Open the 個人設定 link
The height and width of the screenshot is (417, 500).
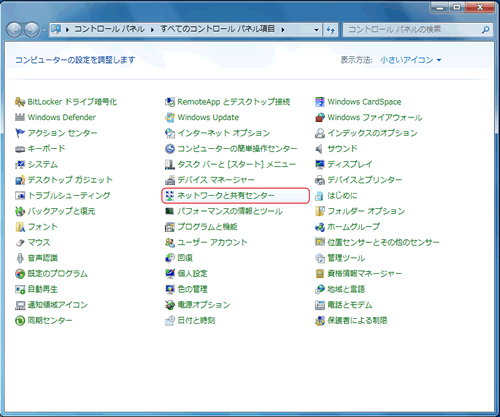click(192, 274)
